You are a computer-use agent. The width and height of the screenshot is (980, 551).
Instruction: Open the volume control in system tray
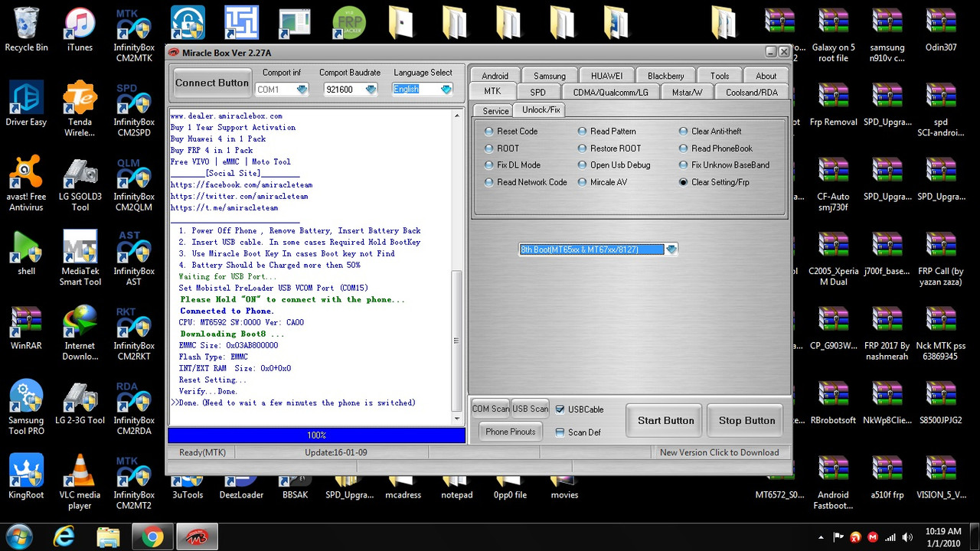click(907, 537)
